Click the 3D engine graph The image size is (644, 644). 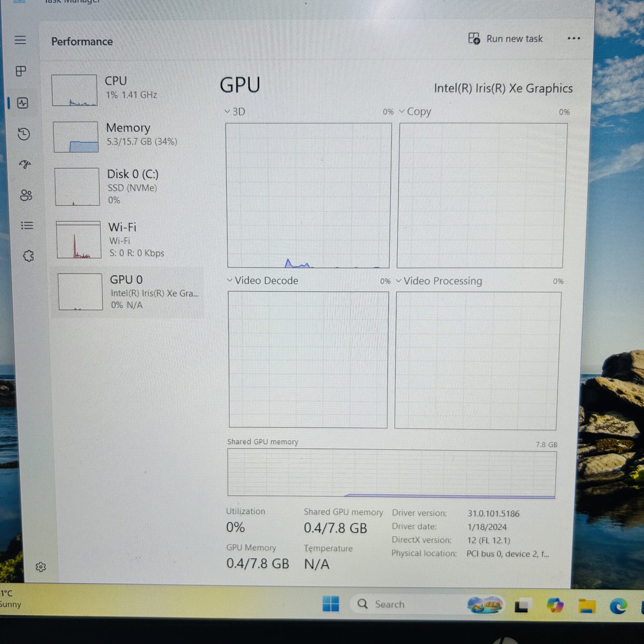(308, 196)
